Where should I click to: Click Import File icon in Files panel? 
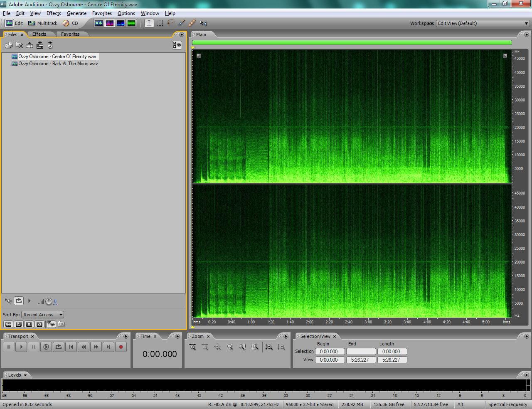tap(9, 45)
